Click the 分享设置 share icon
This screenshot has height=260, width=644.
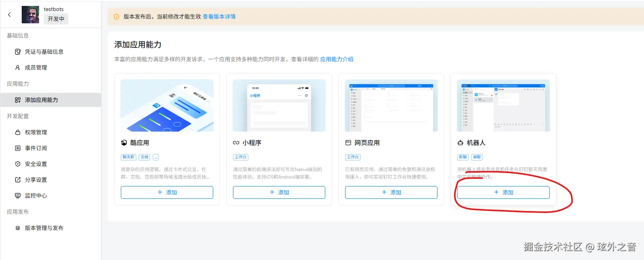point(18,180)
